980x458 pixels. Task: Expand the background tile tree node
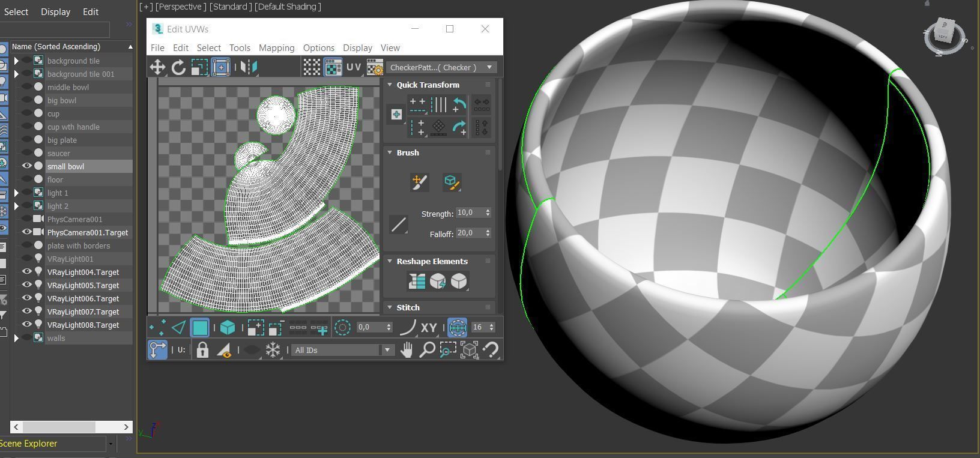pyautogui.click(x=16, y=61)
